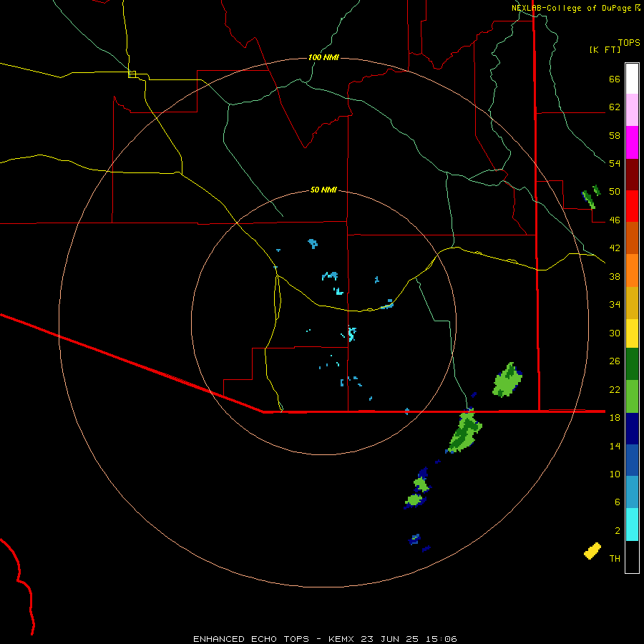The image size is (644, 644).
Task: Click the large green echo straddling the border
Action: (x=464, y=432)
